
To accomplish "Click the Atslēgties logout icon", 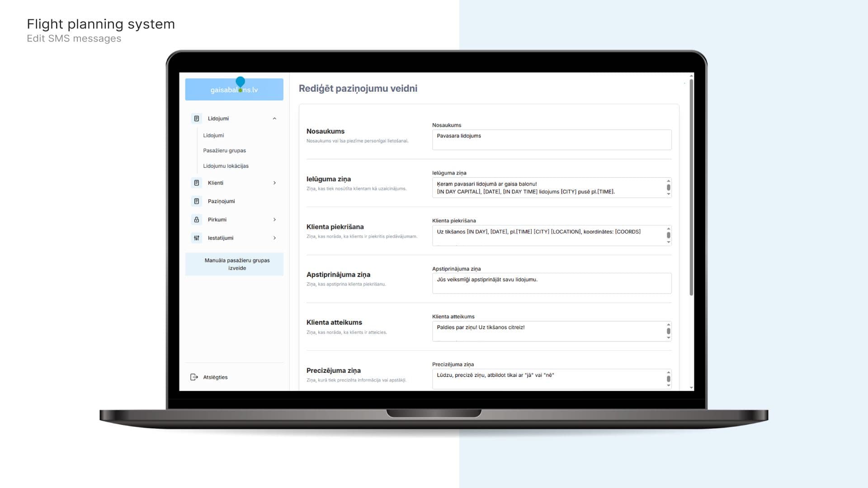I will 194,377.
